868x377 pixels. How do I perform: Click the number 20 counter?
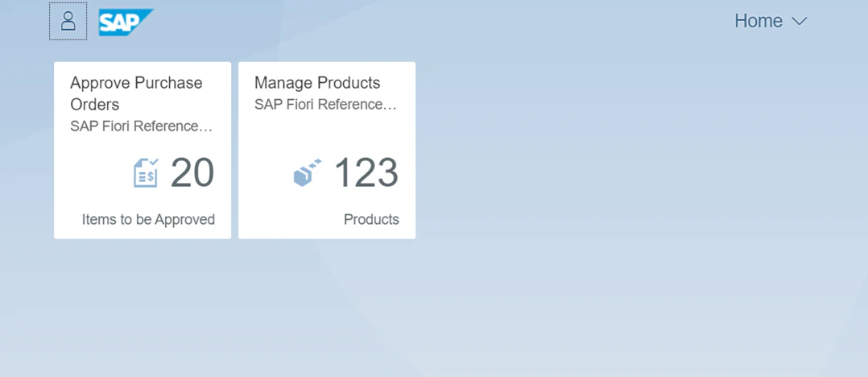coord(192,172)
